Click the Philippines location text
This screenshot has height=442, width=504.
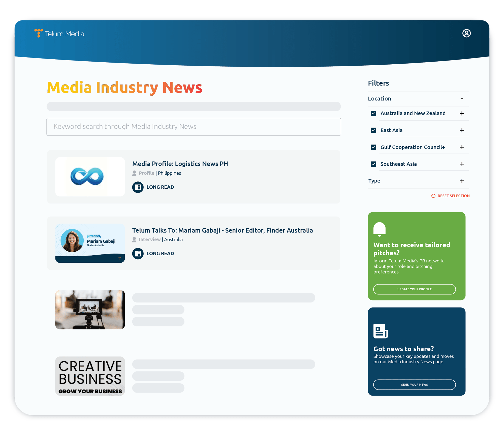click(169, 173)
